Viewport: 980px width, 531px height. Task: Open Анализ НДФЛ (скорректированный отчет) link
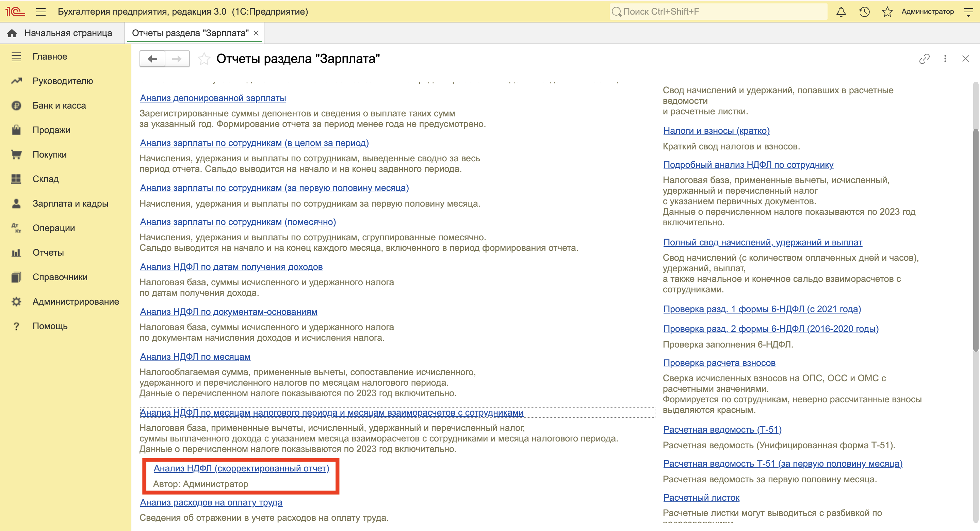click(241, 468)
